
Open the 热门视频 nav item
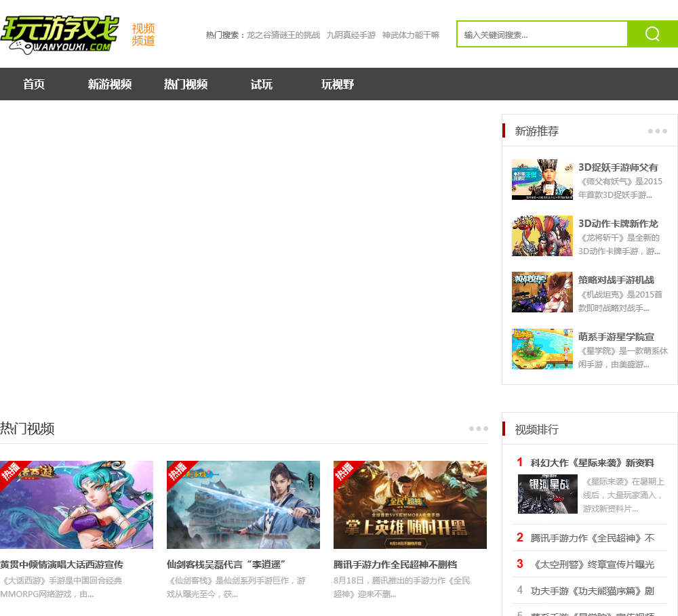(186, 84)
